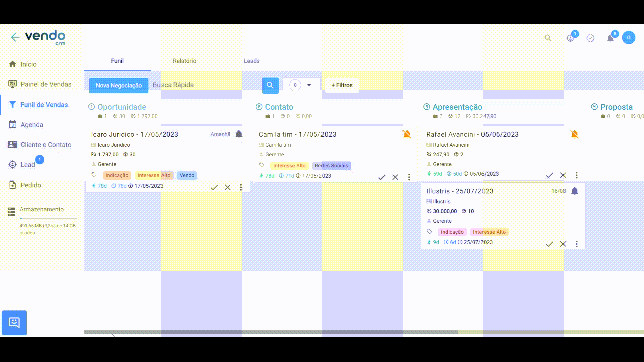Toggle reminder bell on Illustris card
Image resolution: width=644 pixels, height=362 pixels.
[x=575, y=191]
